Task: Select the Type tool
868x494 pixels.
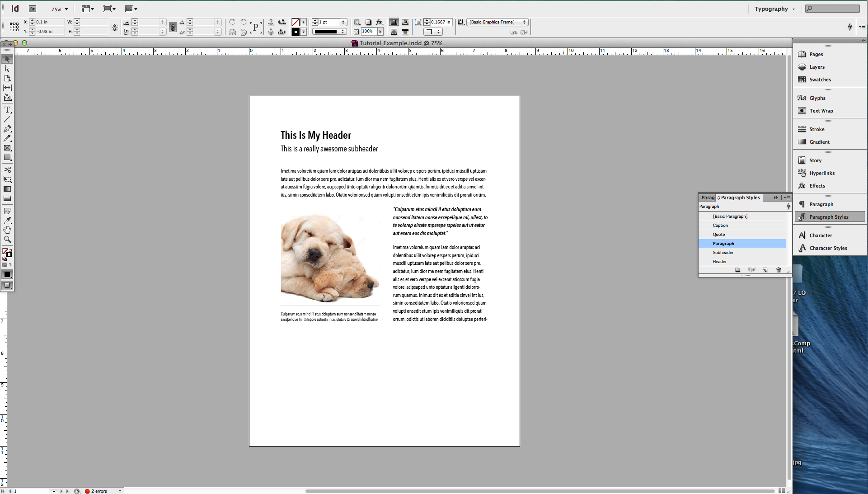Action: point(7,110)
